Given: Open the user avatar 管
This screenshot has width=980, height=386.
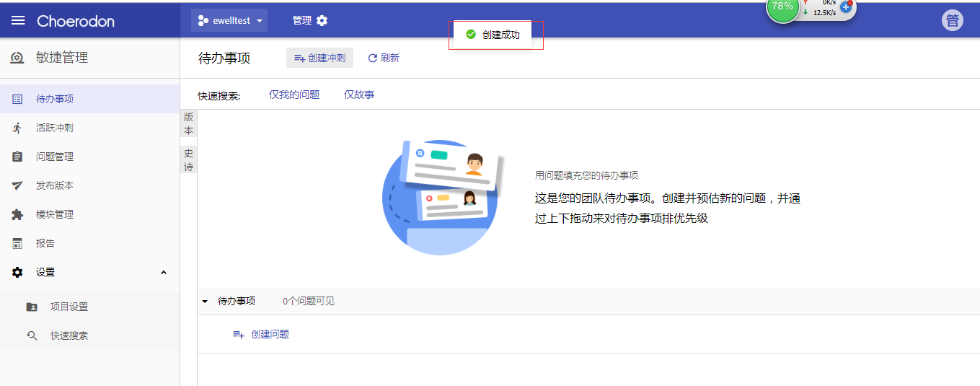Looking at the screenshot, I should [953, 20].
